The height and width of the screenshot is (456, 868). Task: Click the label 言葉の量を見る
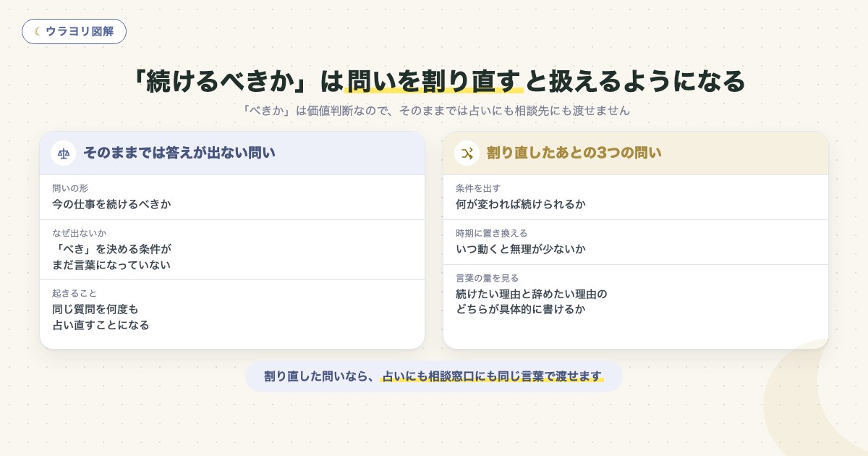click(488, 278)
